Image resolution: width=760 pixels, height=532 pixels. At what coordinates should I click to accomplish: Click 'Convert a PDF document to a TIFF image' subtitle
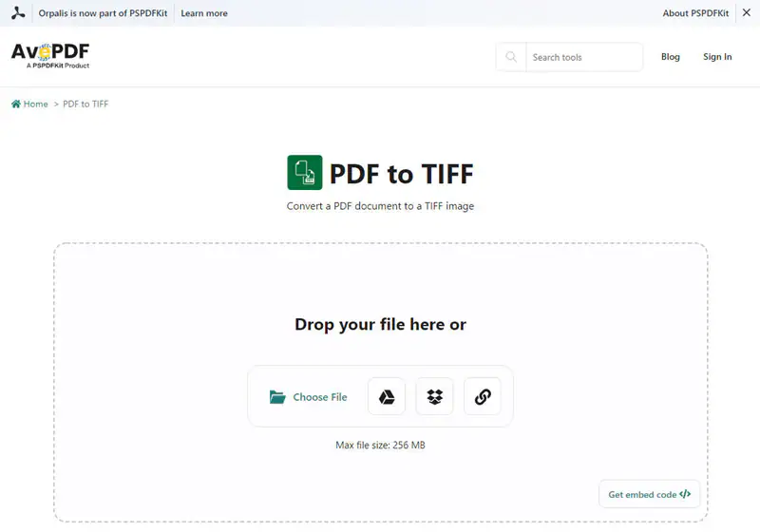tap(381, 206)
